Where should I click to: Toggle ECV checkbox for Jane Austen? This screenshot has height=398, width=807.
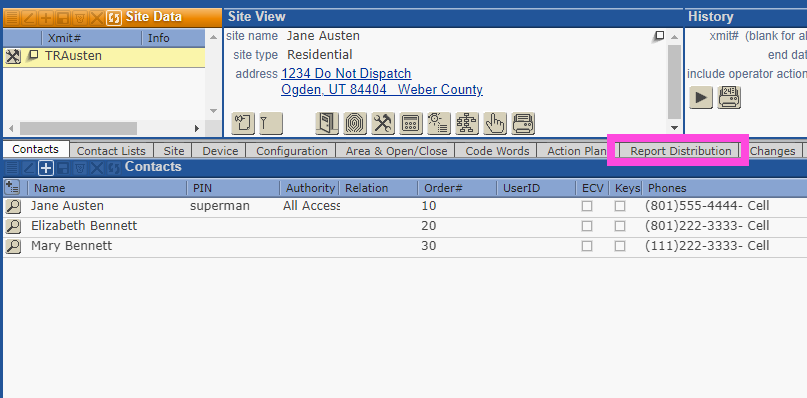587,206
